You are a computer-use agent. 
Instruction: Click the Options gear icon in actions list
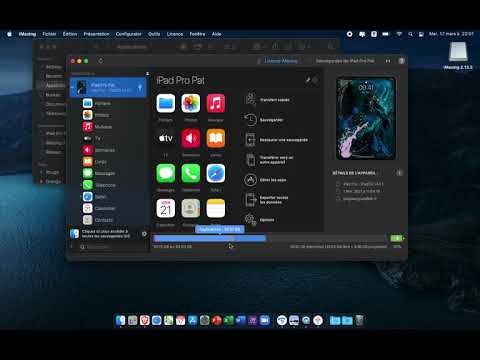tap(250, 220)
